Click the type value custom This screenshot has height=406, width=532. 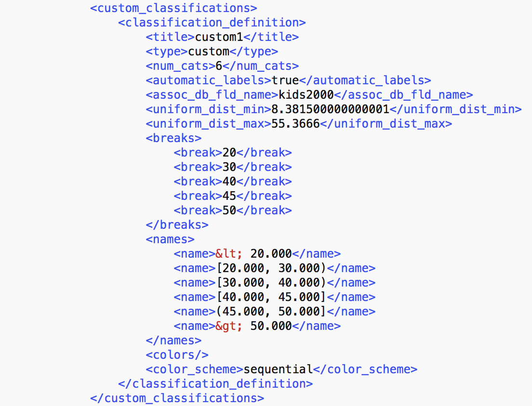209,52
